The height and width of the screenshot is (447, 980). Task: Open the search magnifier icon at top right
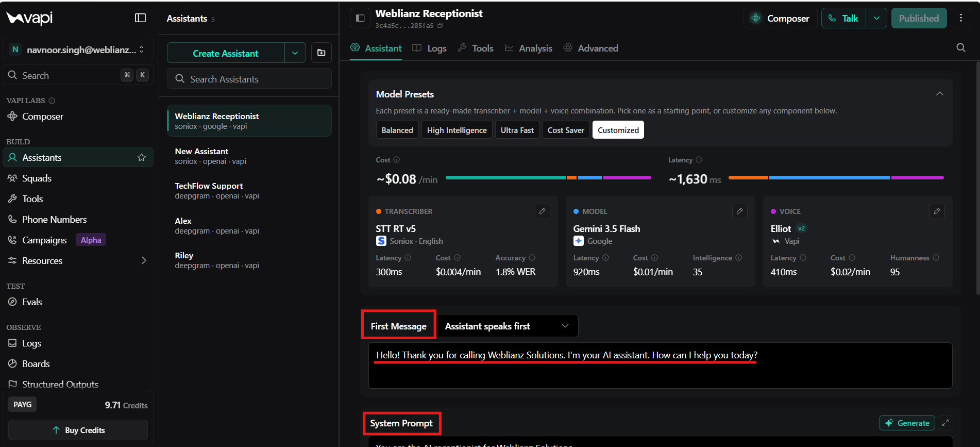point(960,47)
